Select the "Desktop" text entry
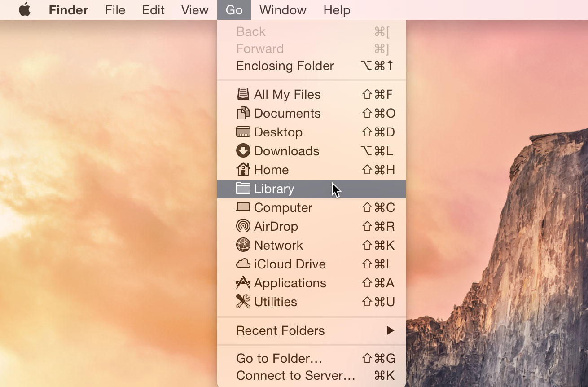 pyautogui.click(x=278, y=132)
